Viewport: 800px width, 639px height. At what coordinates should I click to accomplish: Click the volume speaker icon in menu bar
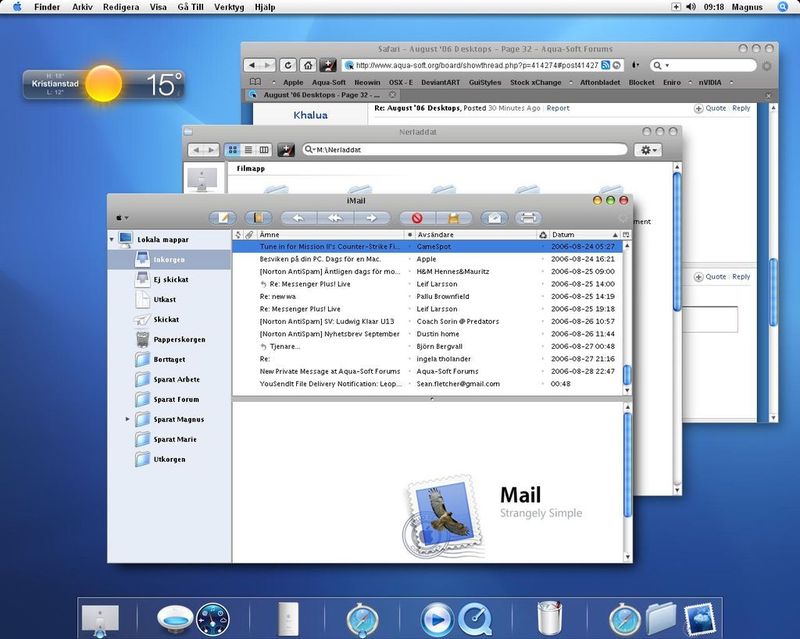(691, 7)
